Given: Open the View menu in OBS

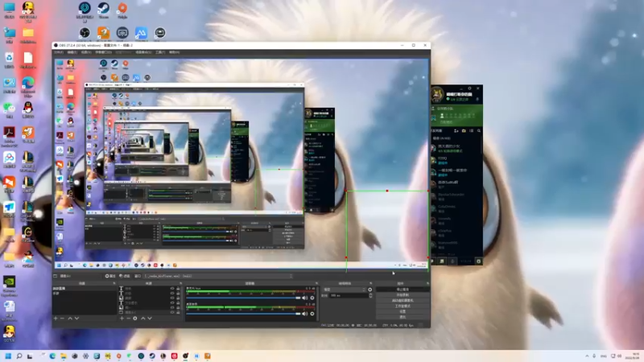Looking at the screenshot, I should click(86, 52).
